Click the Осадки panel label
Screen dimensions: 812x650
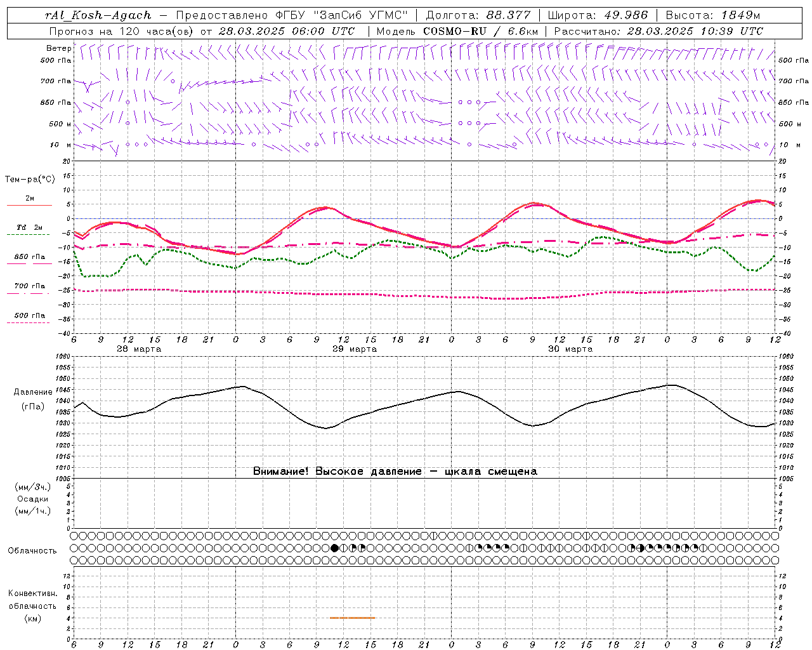coord(32,499)
